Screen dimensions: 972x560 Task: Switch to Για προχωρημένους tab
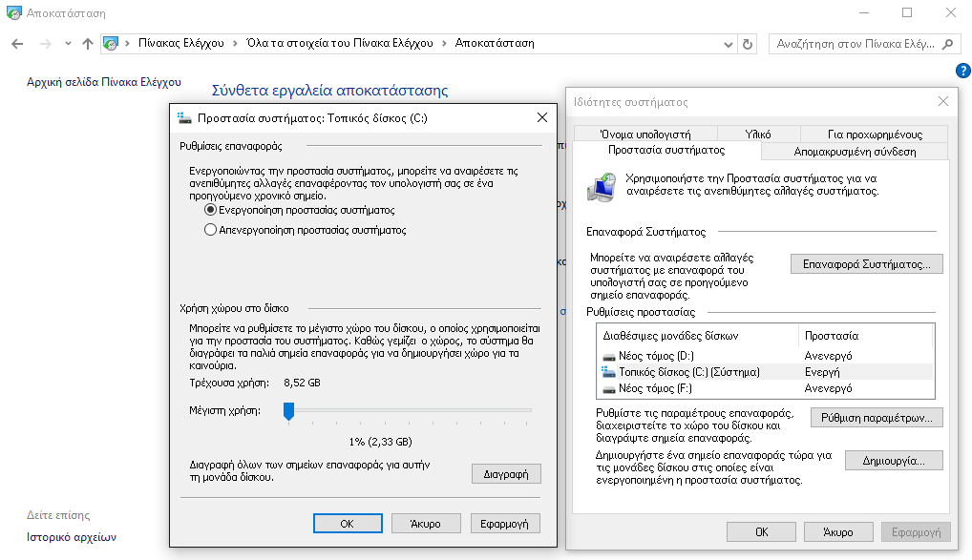tap(875, 134)
